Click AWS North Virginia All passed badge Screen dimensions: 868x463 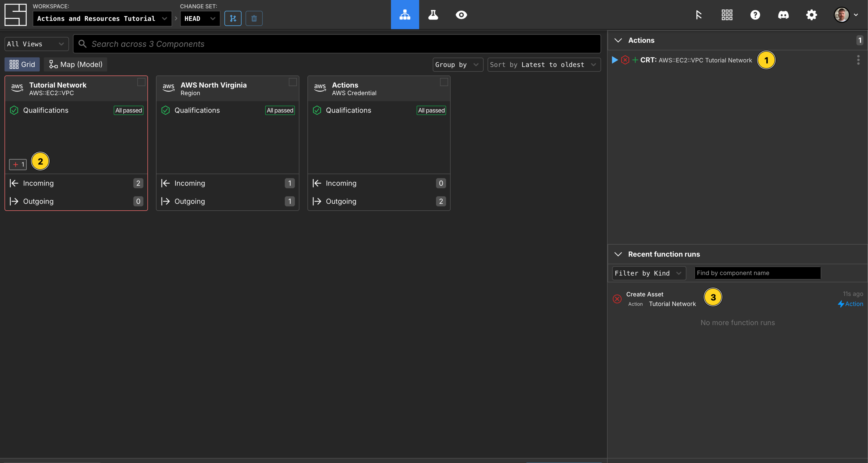(x=280, y=110)
